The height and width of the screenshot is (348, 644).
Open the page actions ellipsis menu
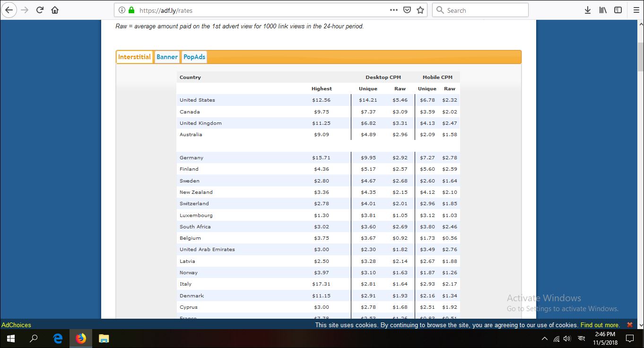pyautogui.click(x=393, y=9)
